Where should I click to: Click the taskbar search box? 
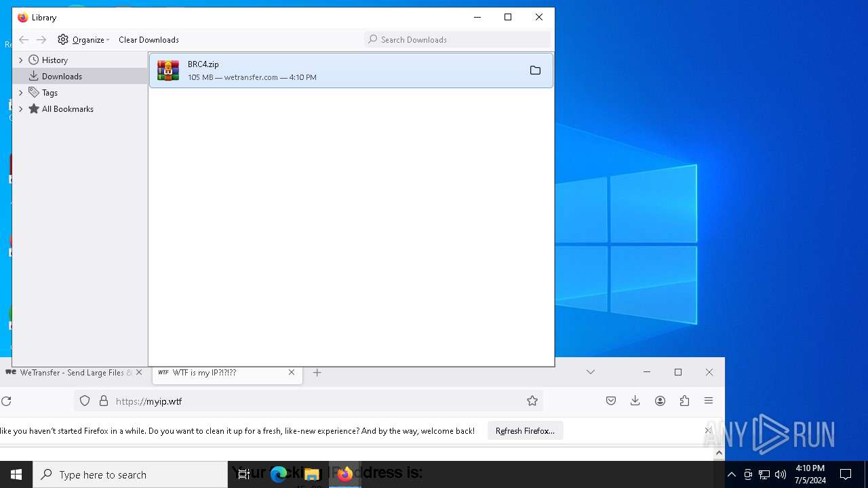pos(130,474)
